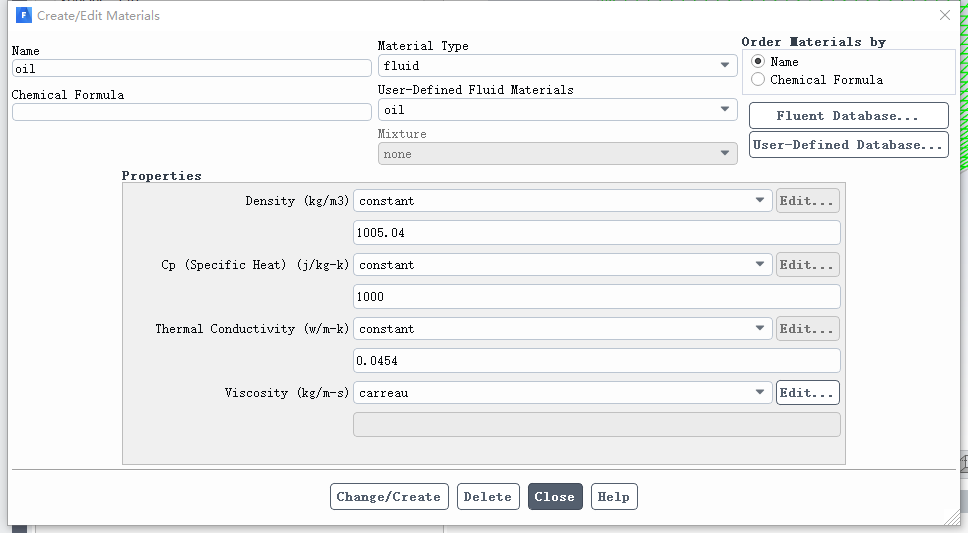This screenshot has width=968, height=533.
Task: Open the Cp Specific Heat method dropdown
Action: click(562, 264)
